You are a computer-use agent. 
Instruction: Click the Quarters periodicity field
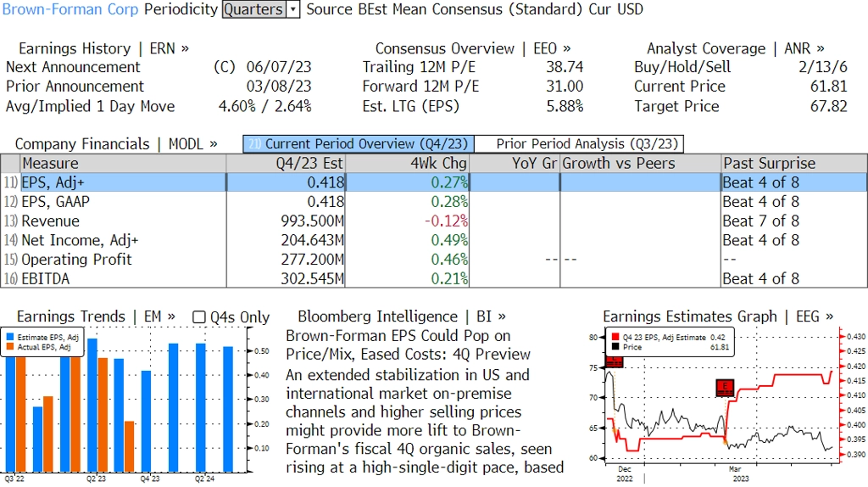tap(253, 9)
